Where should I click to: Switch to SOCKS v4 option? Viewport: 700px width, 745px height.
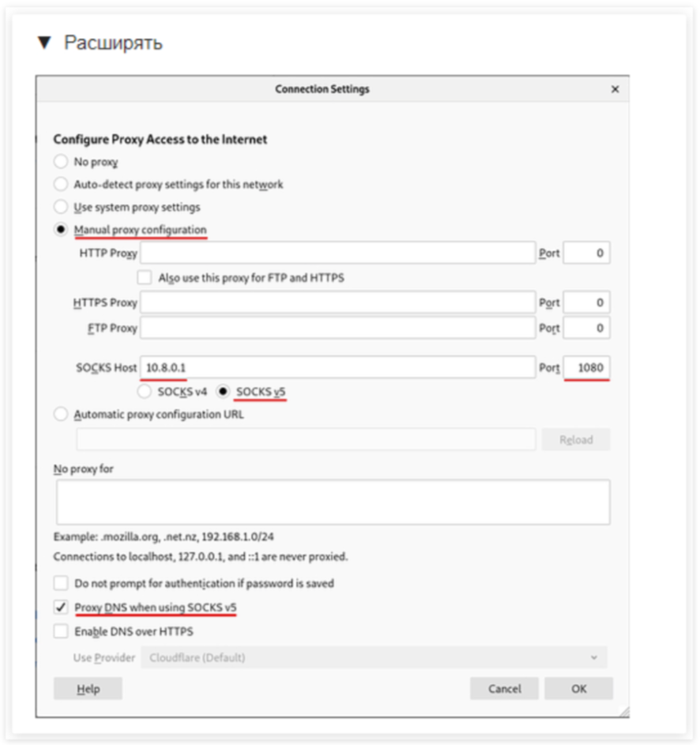click(x=145, y=391)
